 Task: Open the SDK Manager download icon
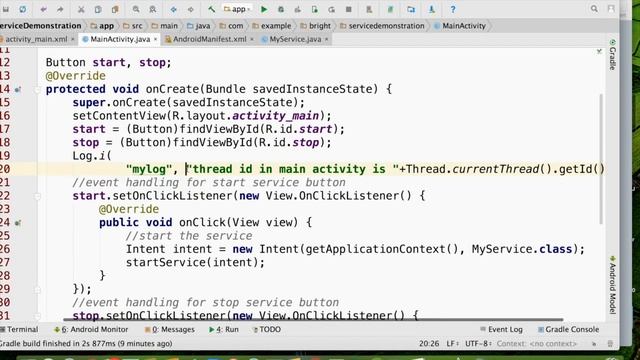tap(432, 9)
